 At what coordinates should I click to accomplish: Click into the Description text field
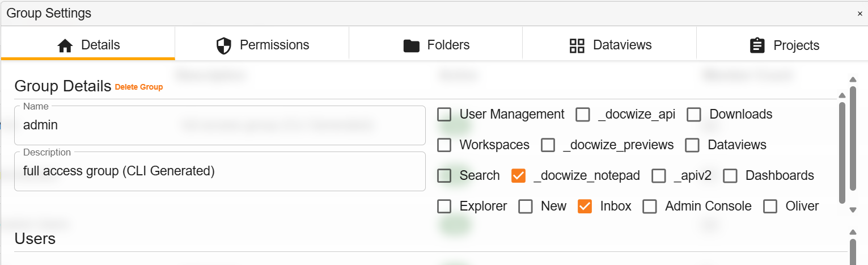219,171
